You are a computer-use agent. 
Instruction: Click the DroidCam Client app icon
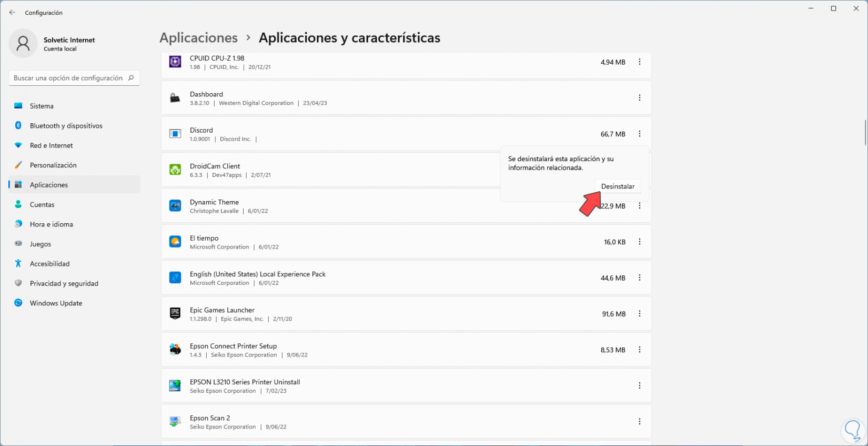pyautogui.click(x=175, y=170)
